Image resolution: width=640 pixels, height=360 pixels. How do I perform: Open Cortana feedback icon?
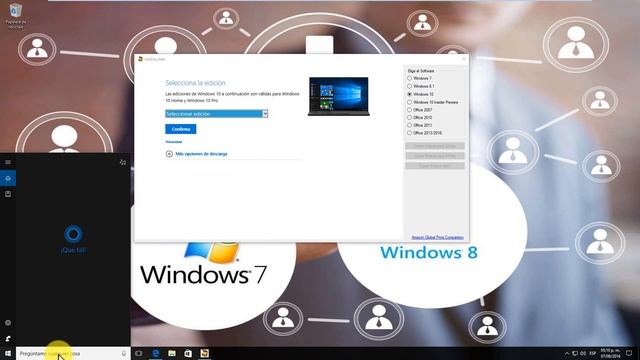(8, 338)
